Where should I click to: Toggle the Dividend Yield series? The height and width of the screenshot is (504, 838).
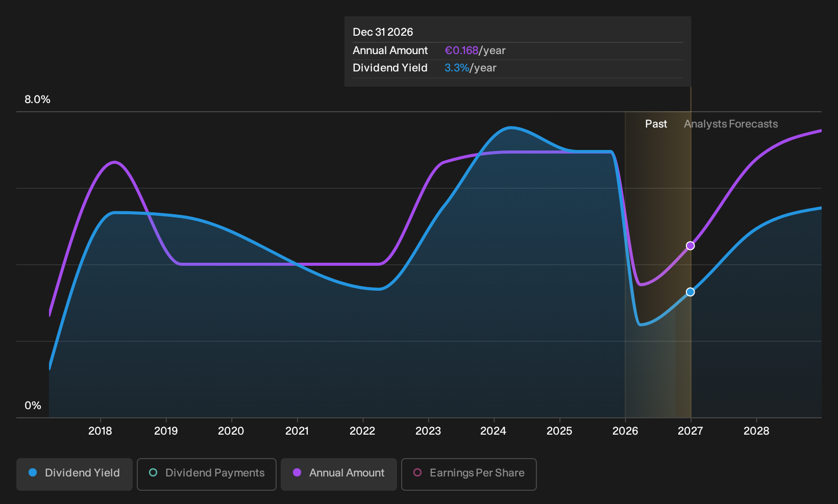point(75,474)
